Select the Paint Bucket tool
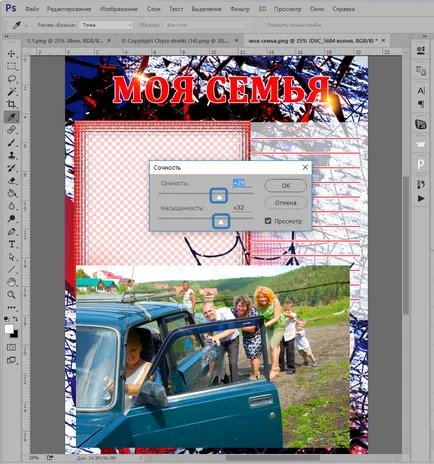 11,193
